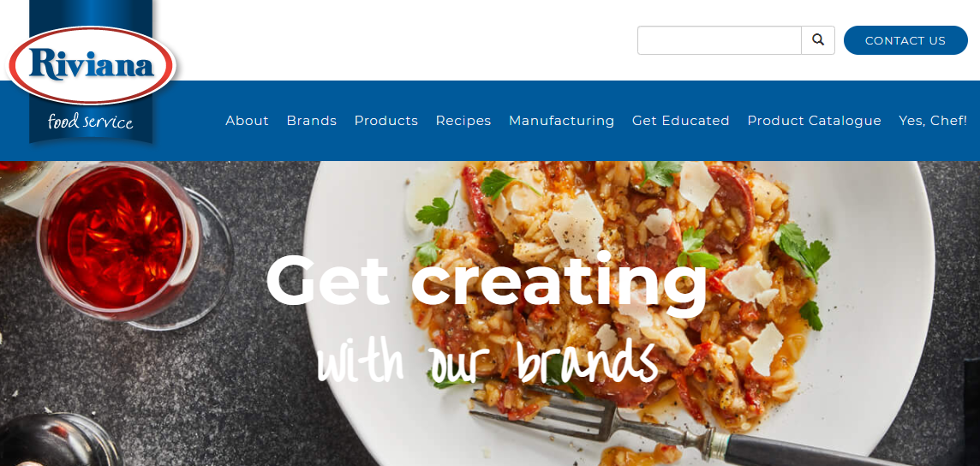Visit the Yes, Chef! page
Image resolution: width=980 pixels, height=466 pixels.
click(933, 121)
